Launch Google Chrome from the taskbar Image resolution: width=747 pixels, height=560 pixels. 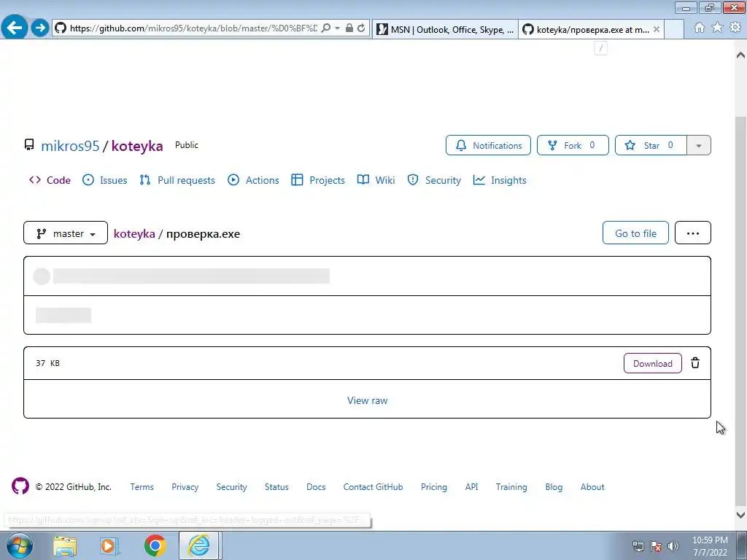tap(155, 545)
